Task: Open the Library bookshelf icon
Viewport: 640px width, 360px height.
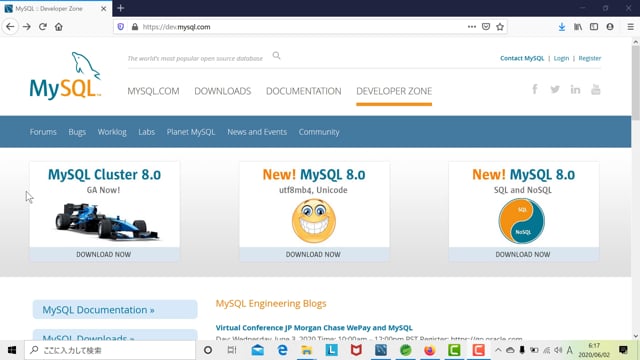Action: coord(578,27)
